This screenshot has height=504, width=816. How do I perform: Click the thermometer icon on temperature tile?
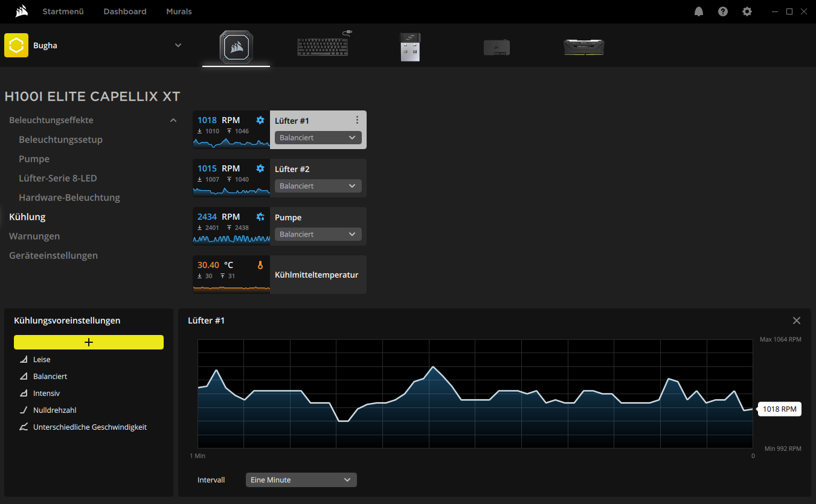[260, 265]
